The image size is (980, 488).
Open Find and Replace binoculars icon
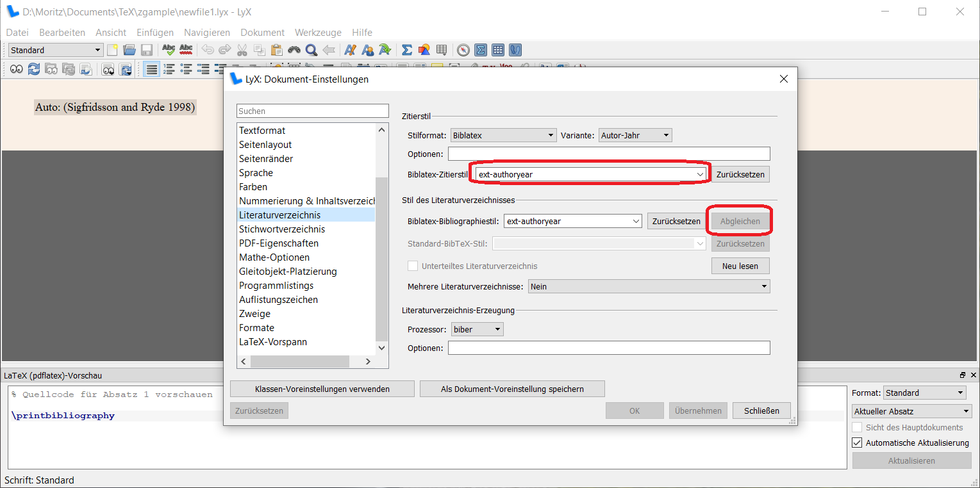(x=294, y=50)
